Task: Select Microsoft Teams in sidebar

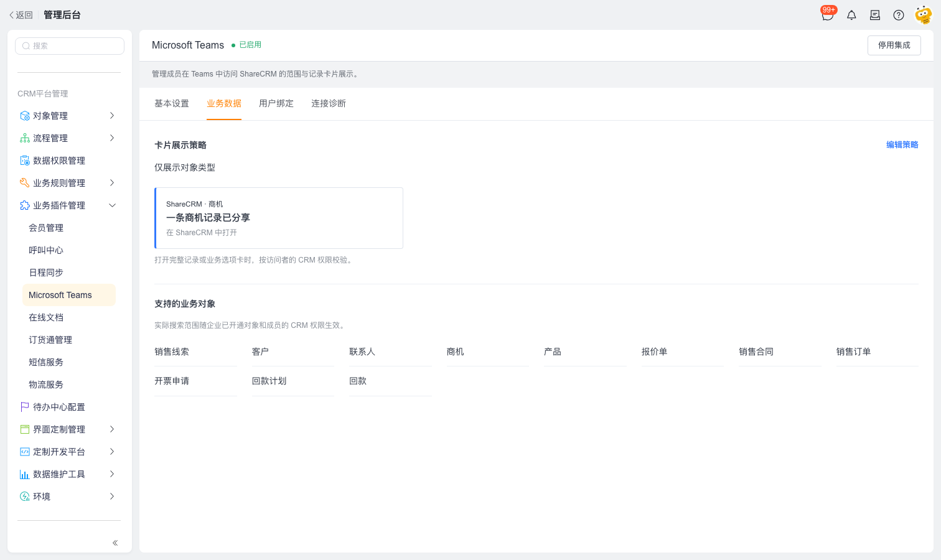Action: tap(69, 295)
